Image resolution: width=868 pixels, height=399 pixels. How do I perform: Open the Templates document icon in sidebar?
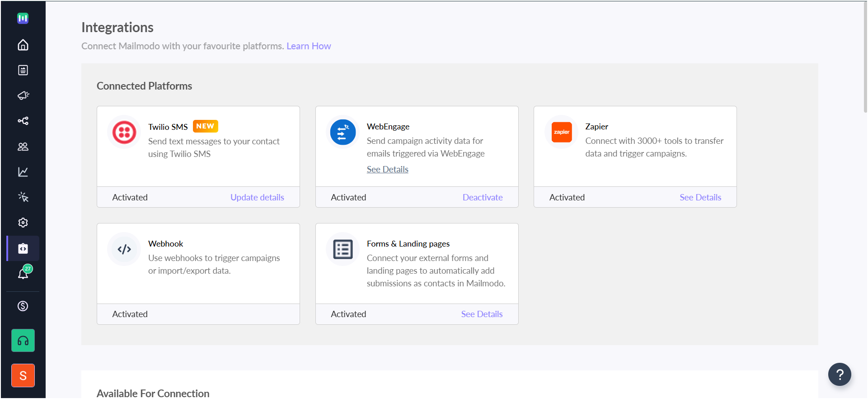23,70
